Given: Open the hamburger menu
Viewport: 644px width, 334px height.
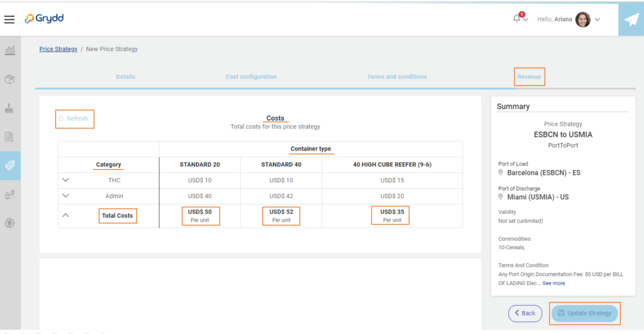Looking at the screenshot, I should click(9, 19).
